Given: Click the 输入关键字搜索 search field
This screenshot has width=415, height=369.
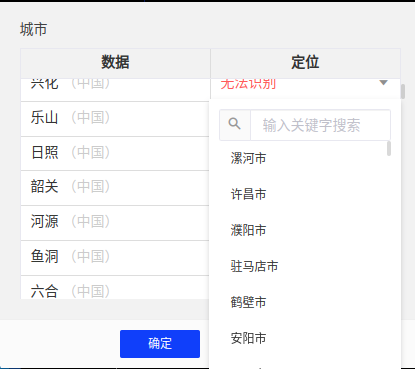Looking at the screenshot, I should pyautogui.click(x=320, y=125).
